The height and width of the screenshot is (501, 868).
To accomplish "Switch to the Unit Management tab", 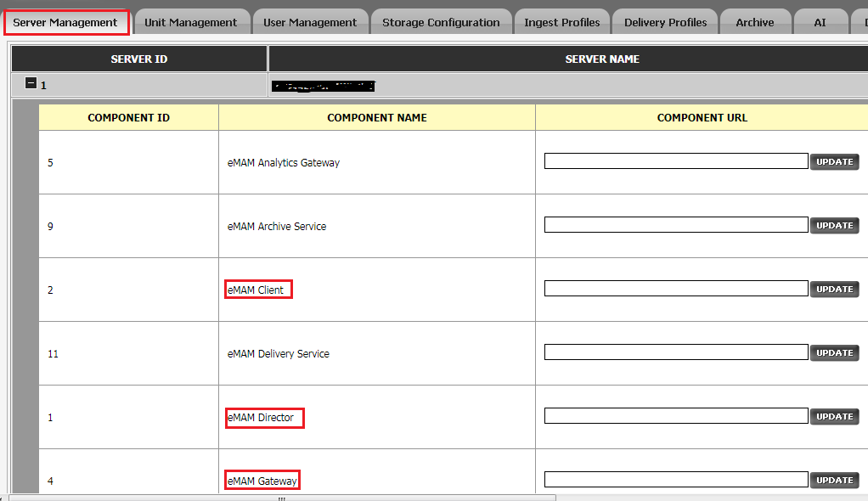I will pyautogui.click(x=190, y=23).
